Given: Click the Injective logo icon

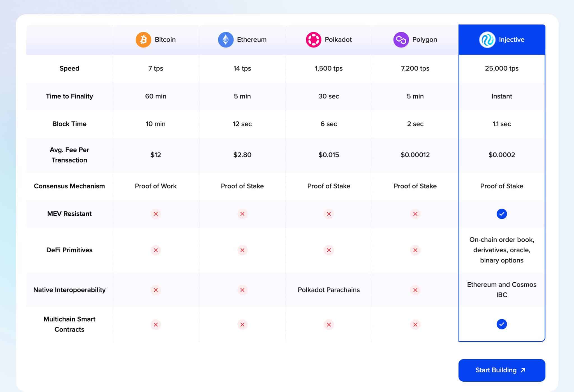Looking at the screenshot, I should click(487, 40).
